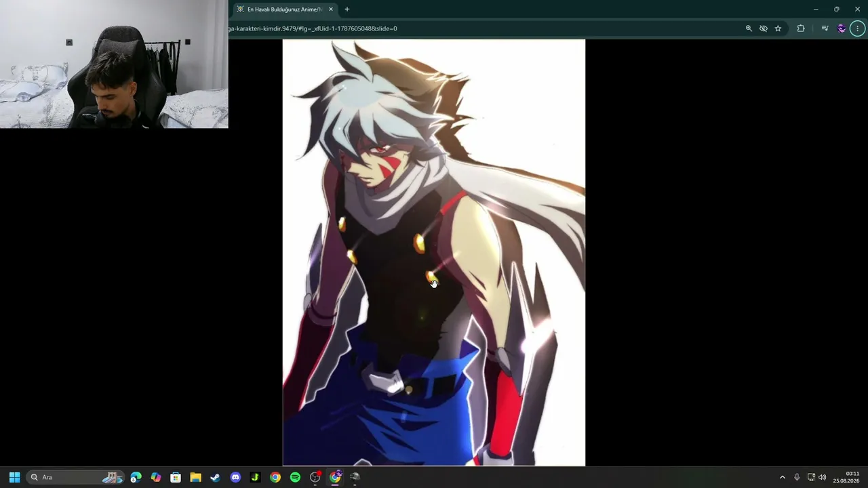Minimize the Chrome window
Screen dimensions: 868x488
pyautogui.click(x=816, y=9)
